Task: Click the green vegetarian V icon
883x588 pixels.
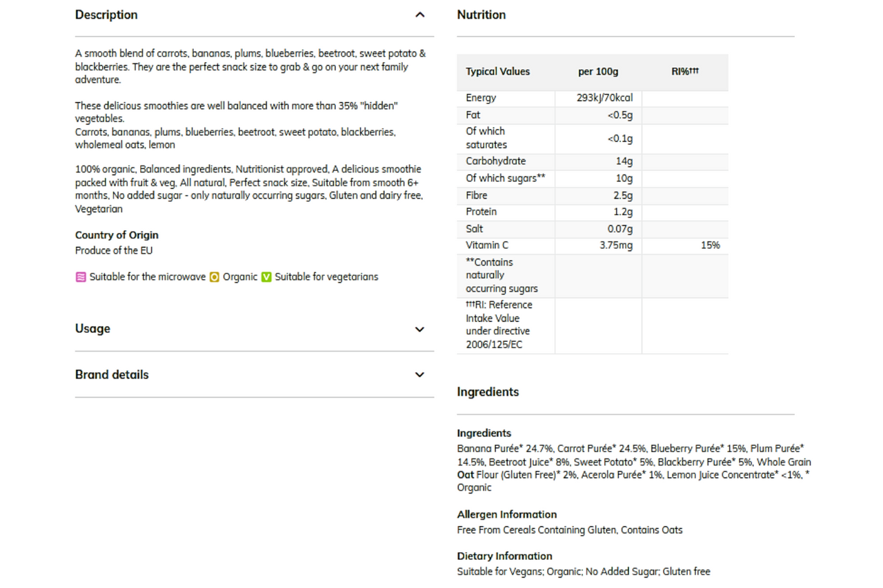Action: pos(266,277)
